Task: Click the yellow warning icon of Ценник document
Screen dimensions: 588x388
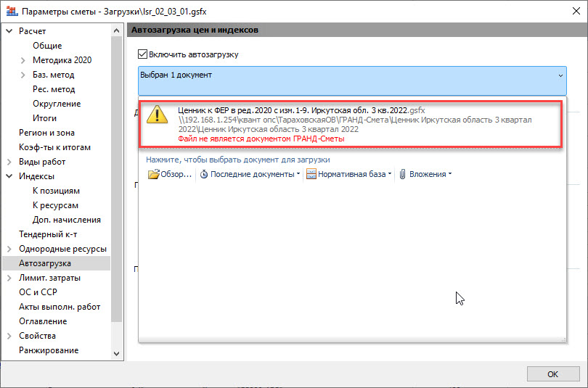Action: point(157,115)
